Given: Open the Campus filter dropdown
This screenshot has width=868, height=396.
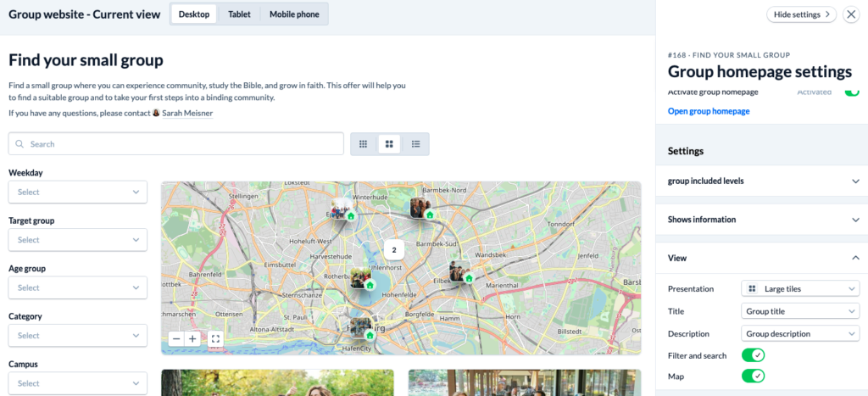Looking at the screenshot, I should 77,383.
